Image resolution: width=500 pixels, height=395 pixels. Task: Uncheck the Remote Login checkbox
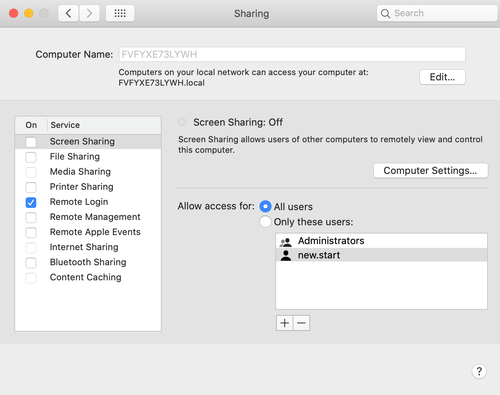[x=31, y=202]
